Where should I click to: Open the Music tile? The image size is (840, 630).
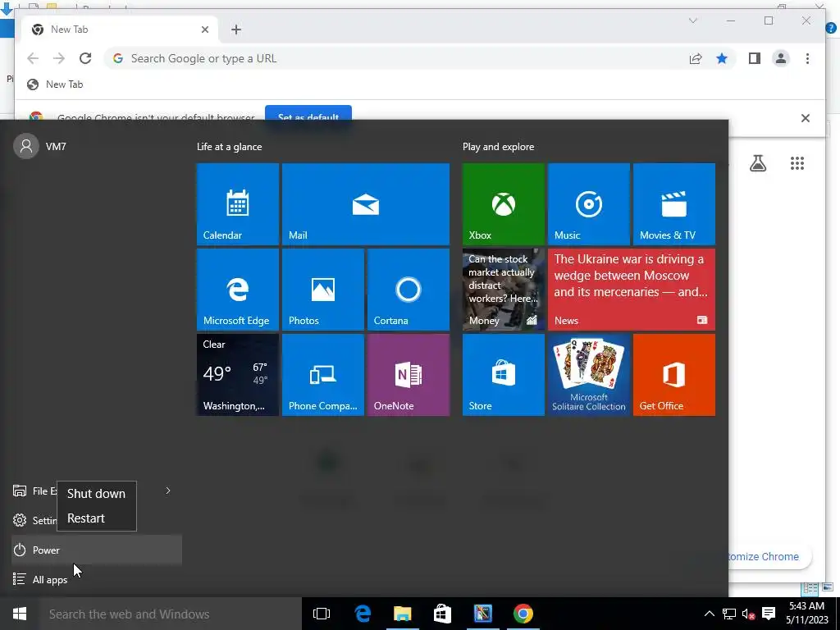588,204
